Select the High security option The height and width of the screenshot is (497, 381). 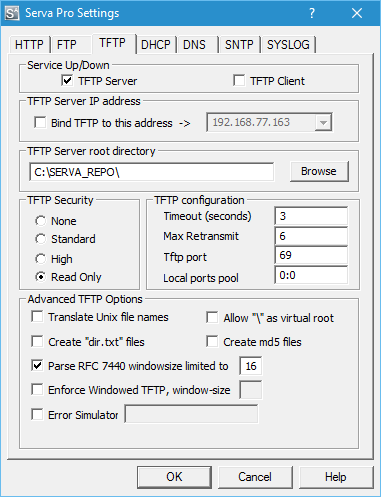tap(40, 259)
